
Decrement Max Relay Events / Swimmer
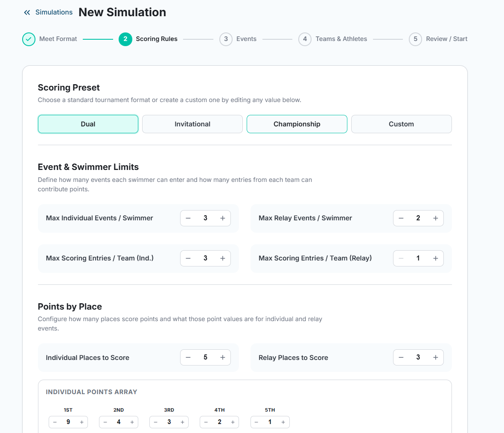[401, 218]
